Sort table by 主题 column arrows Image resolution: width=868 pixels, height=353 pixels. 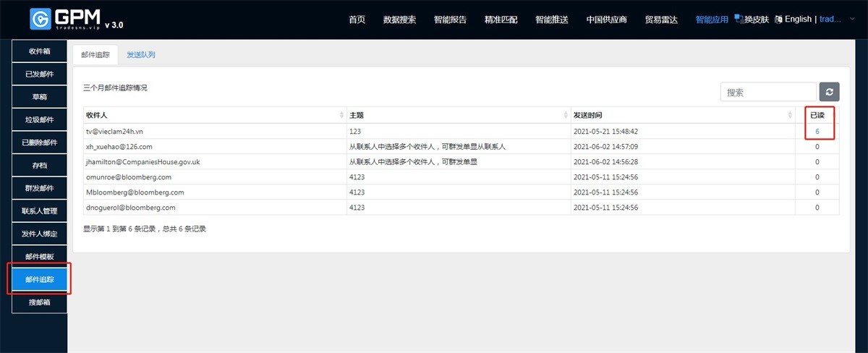tap(566, 116)
